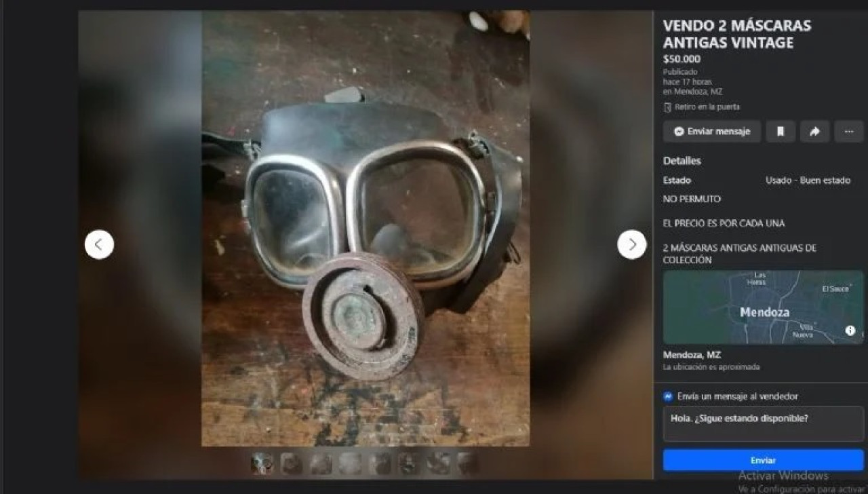The width and height of the screenshot is (868, 494).
Task: Go to the previous photo with left arrow
Action: click(x=99, y=244)
